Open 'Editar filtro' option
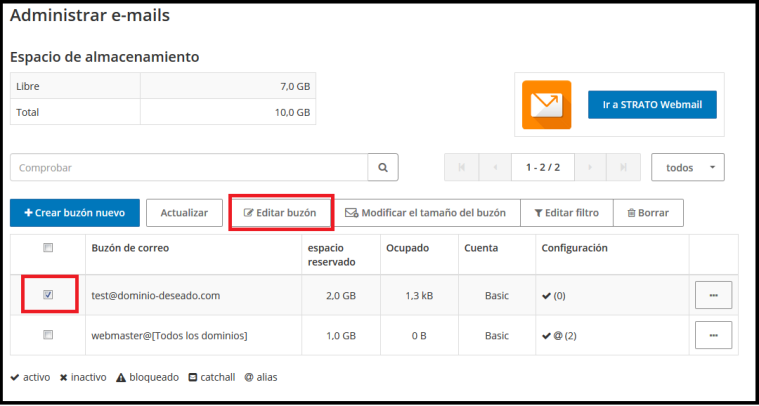This screenshot has width=759, height=406. (566, 213)
